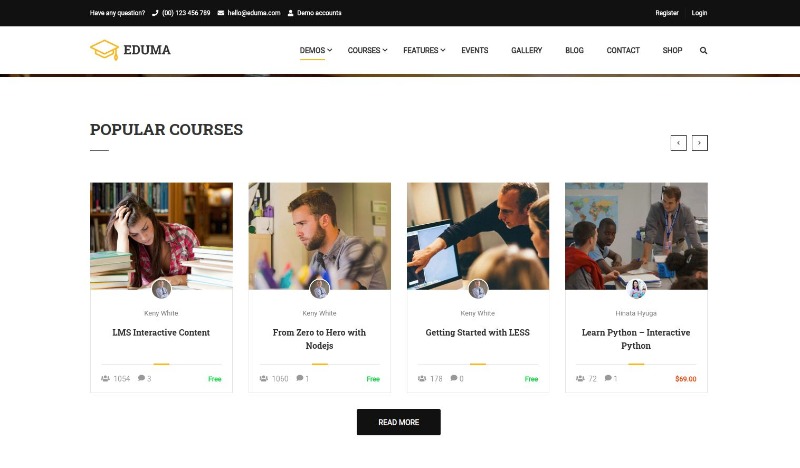This screenshot has width=800, height=468.
Task: Open the Shop menu item
Action: click(672, 50)
